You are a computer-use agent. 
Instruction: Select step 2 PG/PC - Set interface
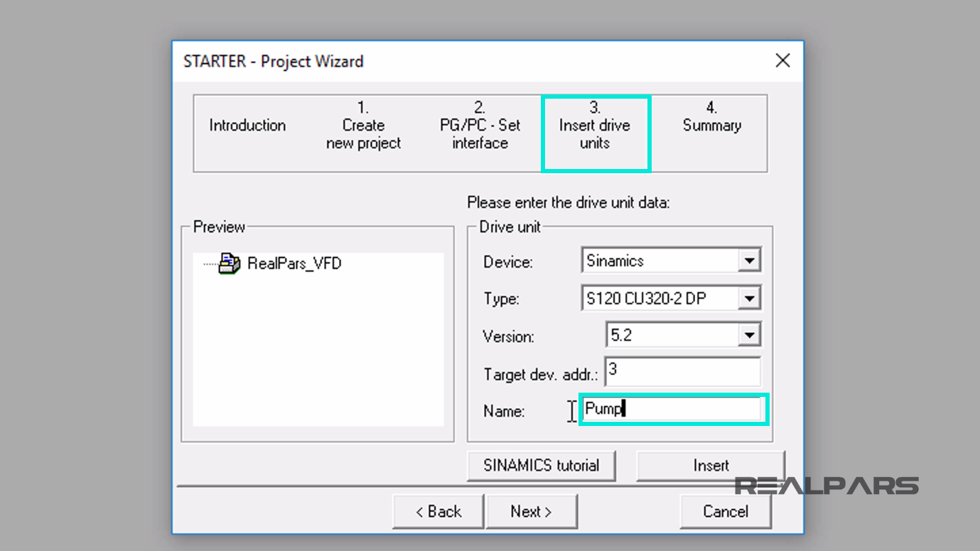[480, 126]
